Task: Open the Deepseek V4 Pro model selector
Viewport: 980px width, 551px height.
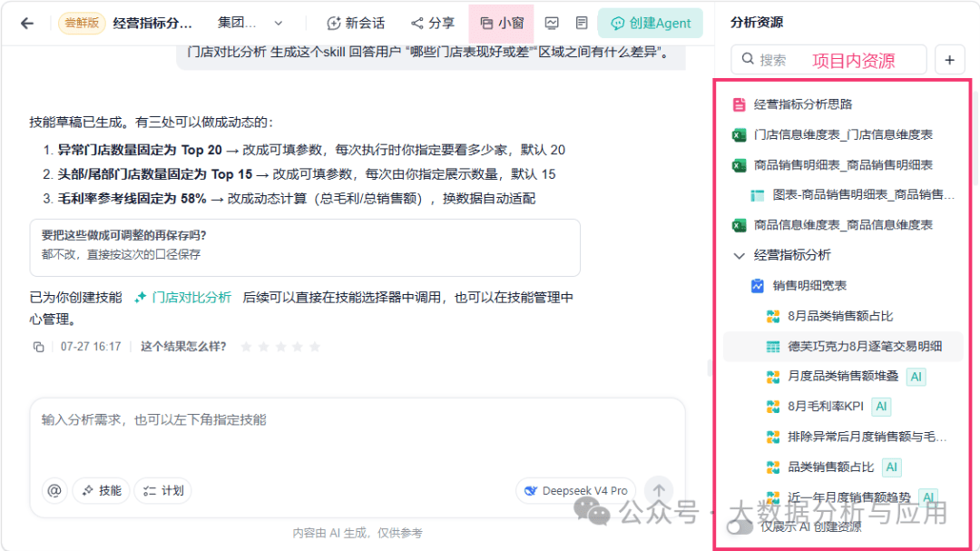Action: point(576,490)
